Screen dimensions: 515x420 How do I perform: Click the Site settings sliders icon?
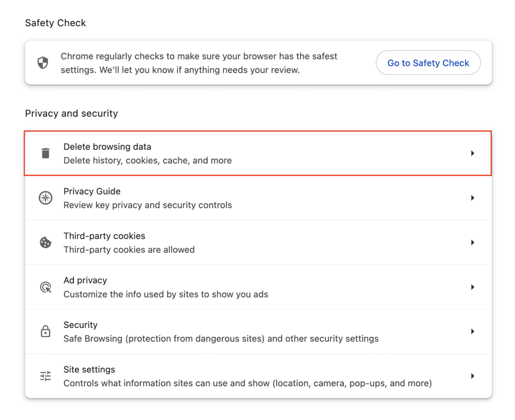tap(45, 376)
